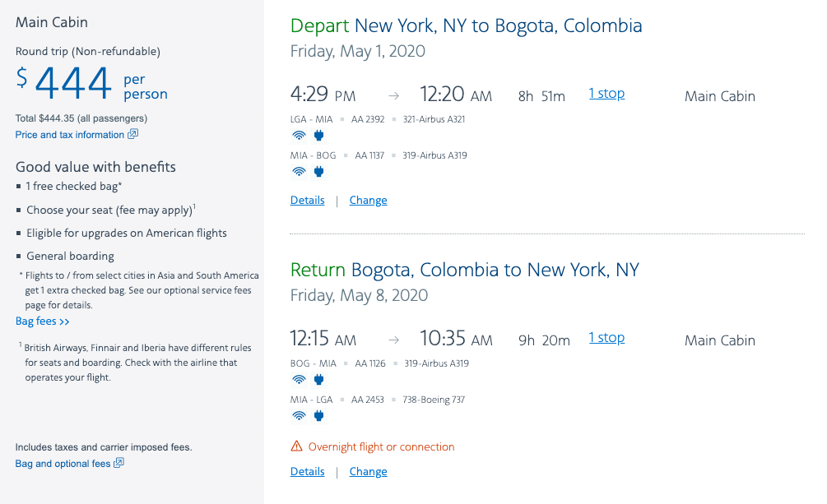The height and width of the screenshot is (504, 827).
Task: Click Wi-Fi icon for BOG - MIA flight
Action: (298, 380)
